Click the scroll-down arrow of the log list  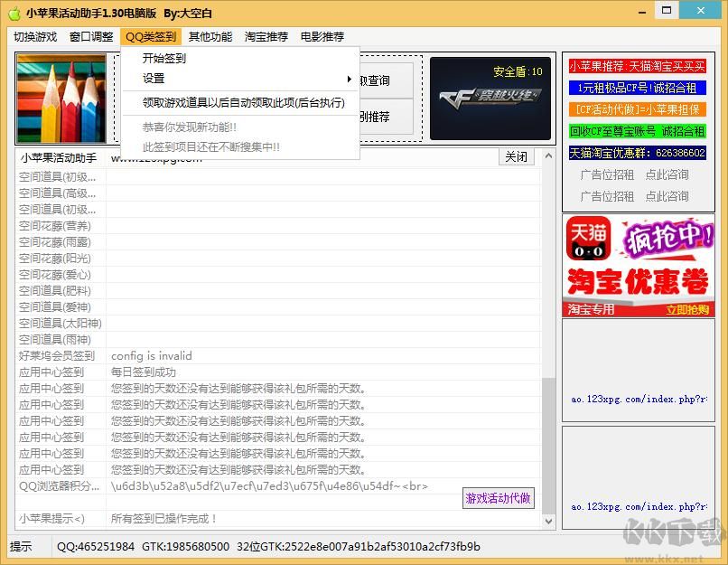pyautogui.click(x=548, y=521)
